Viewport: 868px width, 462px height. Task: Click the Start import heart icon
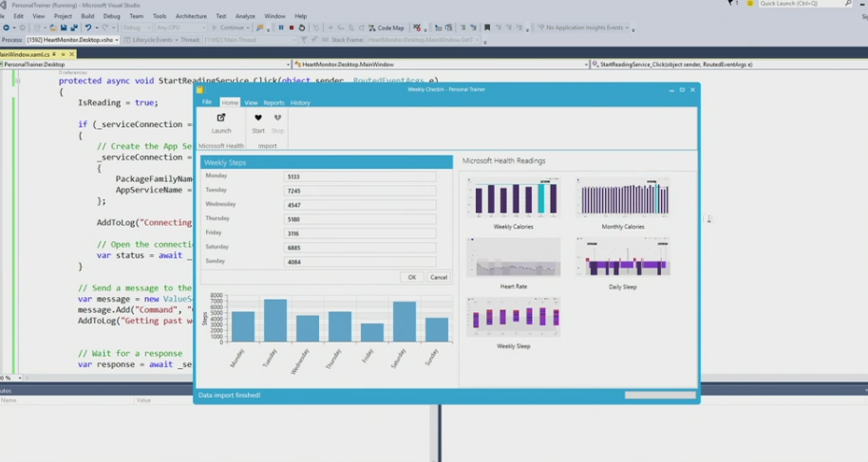tap(258, 118)
